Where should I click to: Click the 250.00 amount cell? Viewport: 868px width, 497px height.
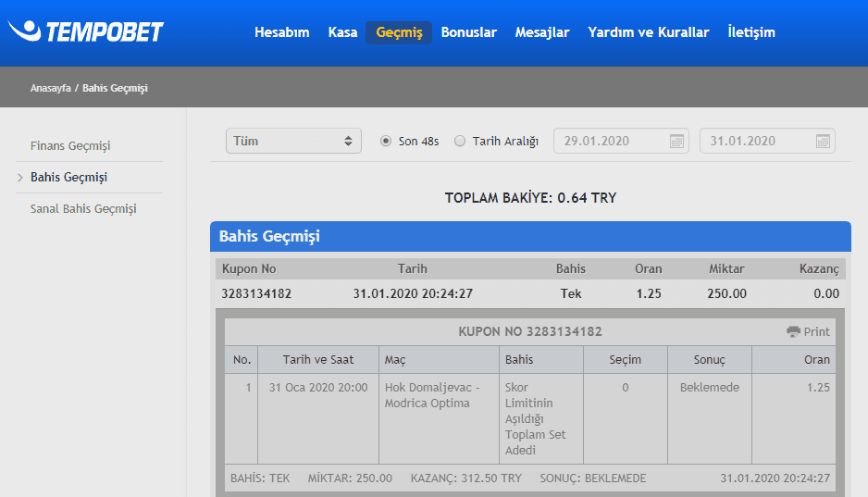(726, 294)
